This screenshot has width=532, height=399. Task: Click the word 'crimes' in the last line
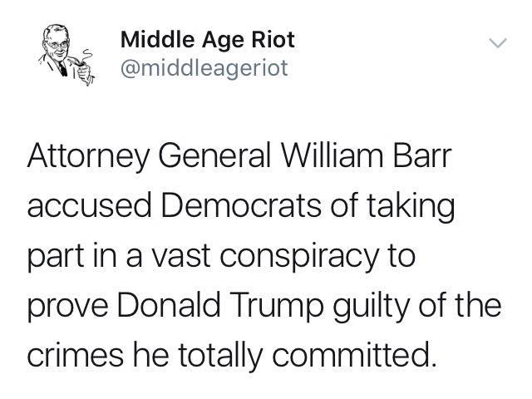[x=75, y=355]
